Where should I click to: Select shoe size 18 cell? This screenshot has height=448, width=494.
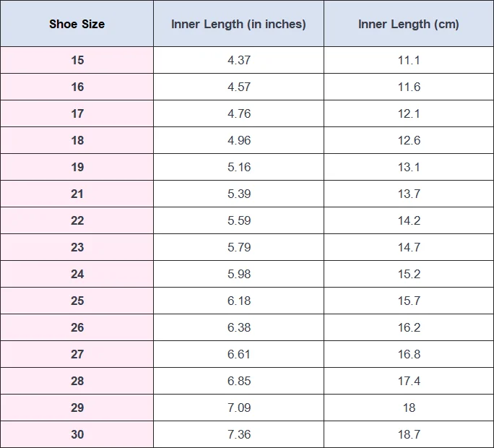coord(77,140)
